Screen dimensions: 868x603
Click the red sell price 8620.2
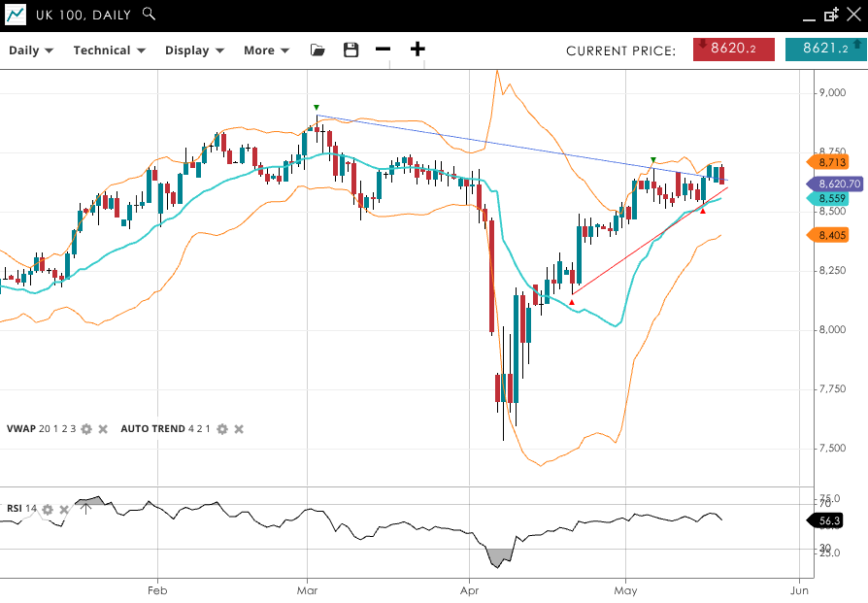pyautogui.click(x=733, y=49)
